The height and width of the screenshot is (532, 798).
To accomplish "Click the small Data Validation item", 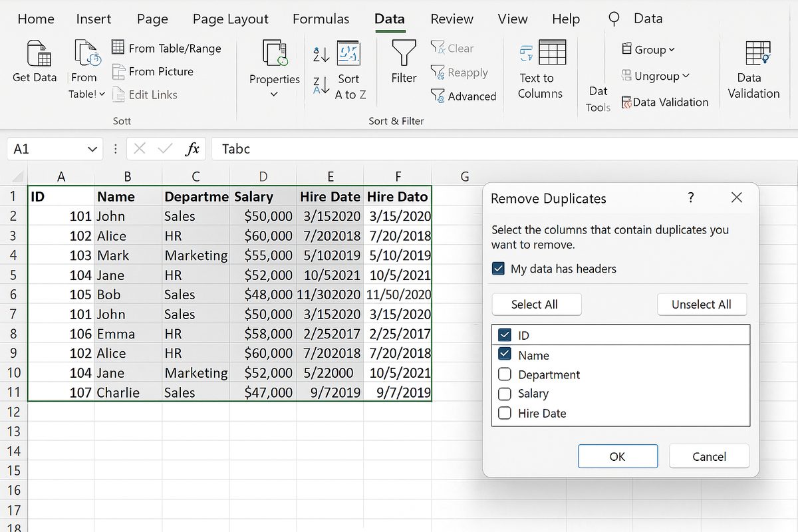I will point(665,102).
